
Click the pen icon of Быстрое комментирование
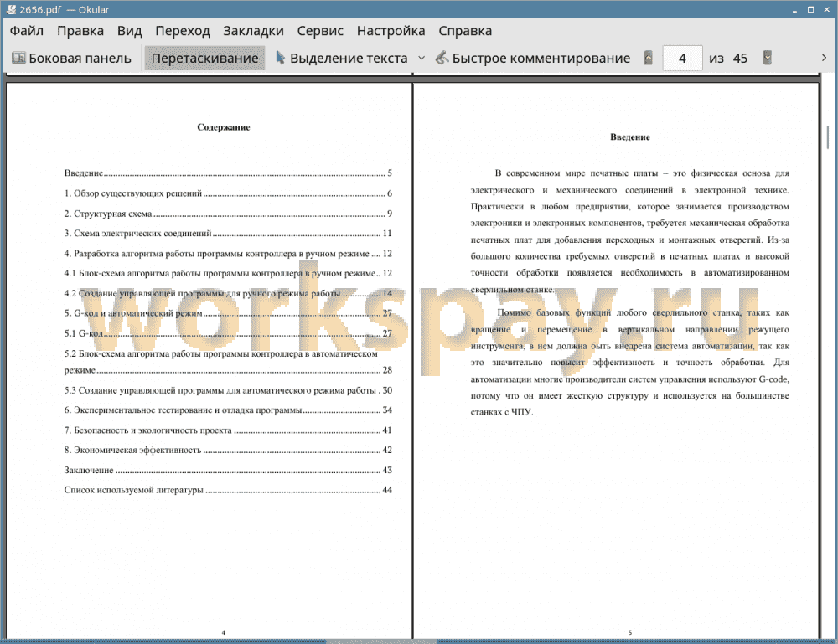[442, 57]
